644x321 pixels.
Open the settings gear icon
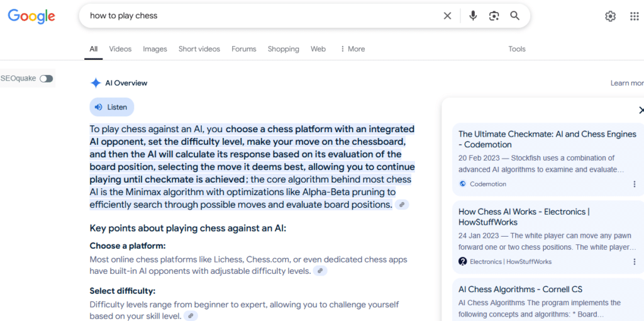point(610,16)
